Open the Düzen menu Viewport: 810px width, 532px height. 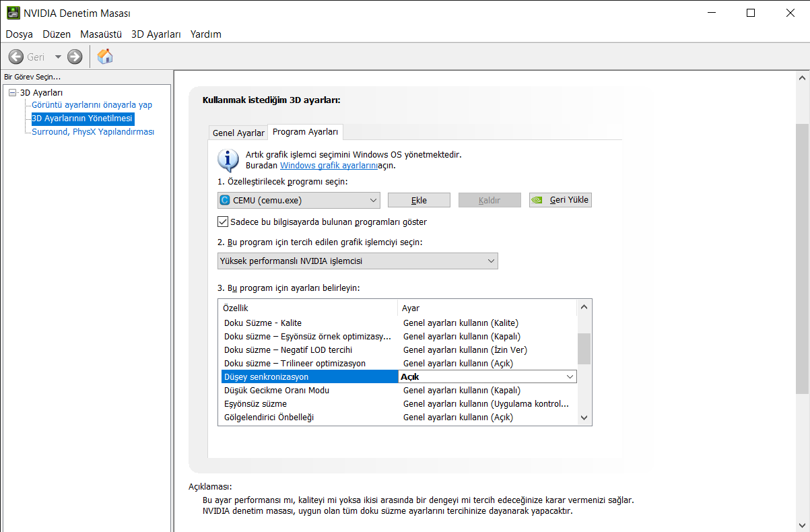pyautogui.click(x=57, y=34)
